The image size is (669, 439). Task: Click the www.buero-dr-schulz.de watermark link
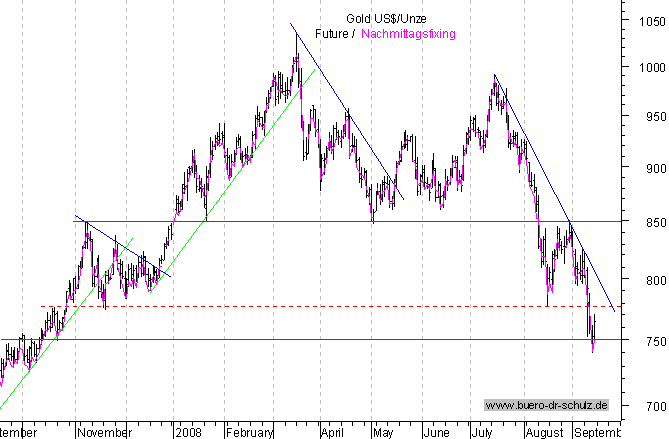(547, 405)
